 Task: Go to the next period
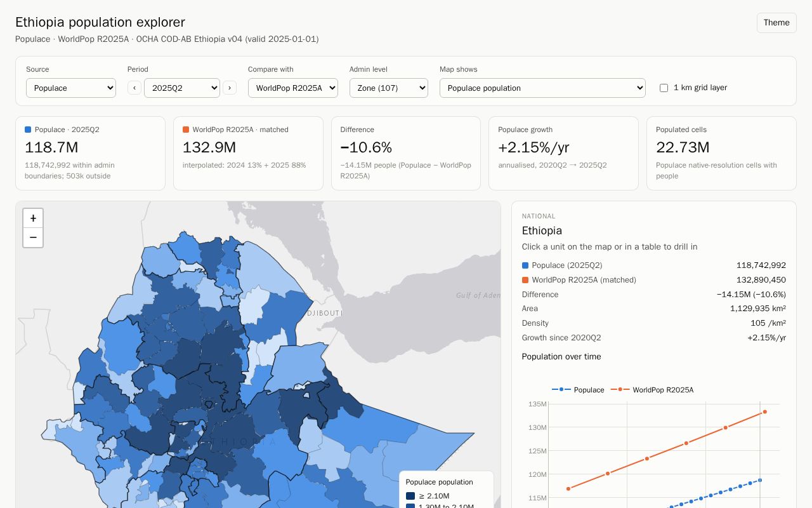230,88
